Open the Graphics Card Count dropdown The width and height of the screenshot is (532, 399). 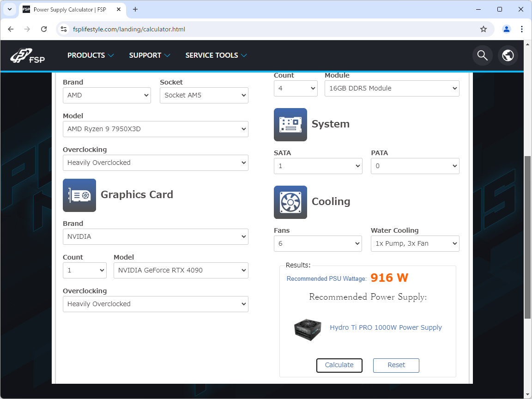pos(85,271)
